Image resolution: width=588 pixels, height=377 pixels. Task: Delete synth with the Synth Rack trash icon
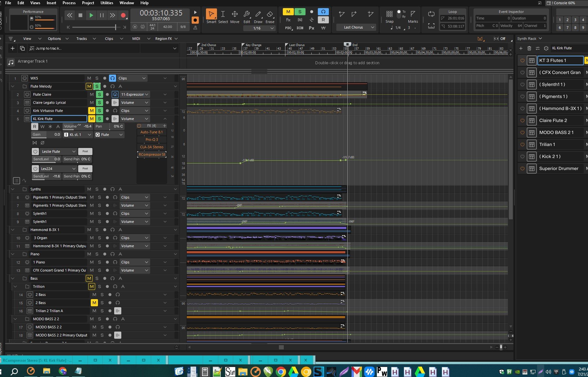click(529, 48)
